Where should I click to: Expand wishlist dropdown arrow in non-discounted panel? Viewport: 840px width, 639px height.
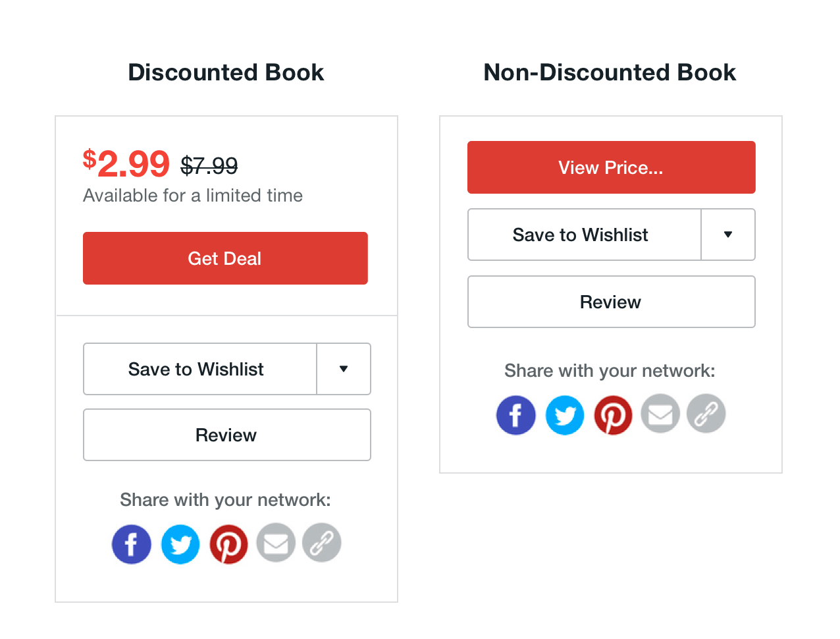[728, 235]
